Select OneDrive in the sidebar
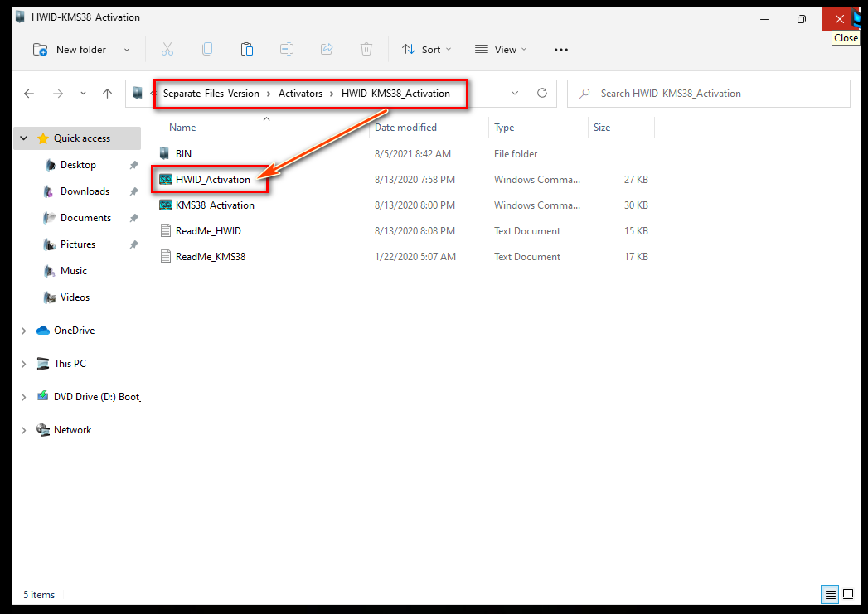 (74, 331)
